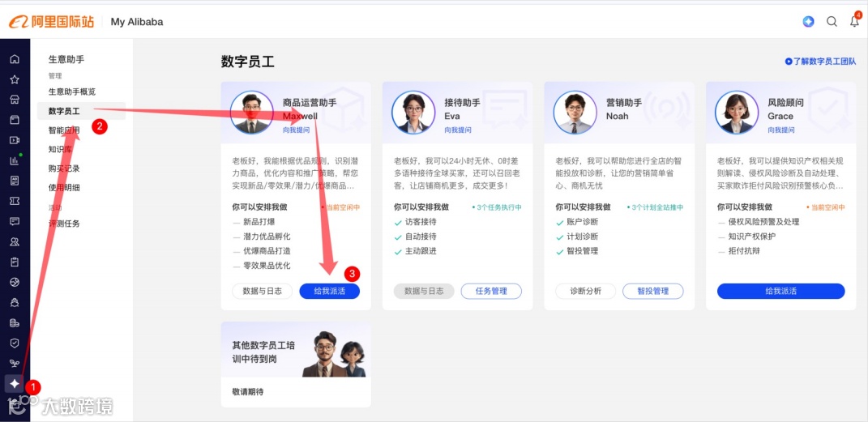Click the 优爆商品打造 task item
This screenshot has height=422, width=868.
[x=267, y=251]
